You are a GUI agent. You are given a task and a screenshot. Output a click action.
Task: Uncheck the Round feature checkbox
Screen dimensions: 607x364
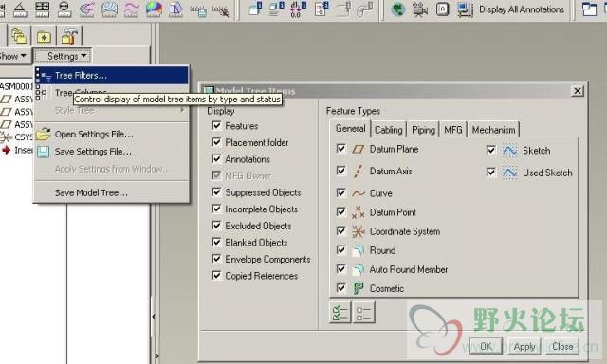[x=341, y=249]
